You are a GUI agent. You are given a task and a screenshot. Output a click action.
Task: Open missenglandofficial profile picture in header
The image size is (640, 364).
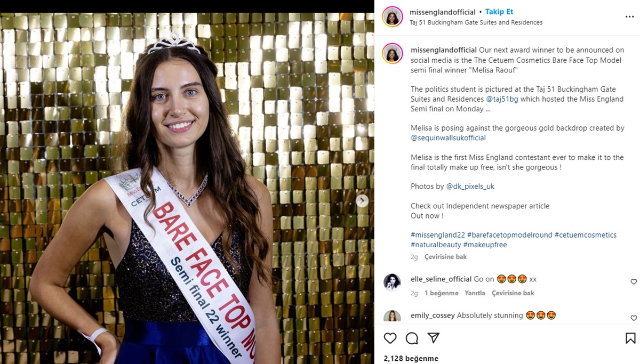click(x=393, y=17)
